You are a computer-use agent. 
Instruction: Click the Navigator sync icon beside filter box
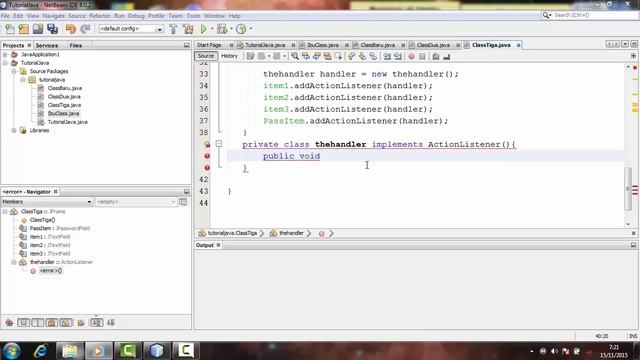click(x=183, y=202)
